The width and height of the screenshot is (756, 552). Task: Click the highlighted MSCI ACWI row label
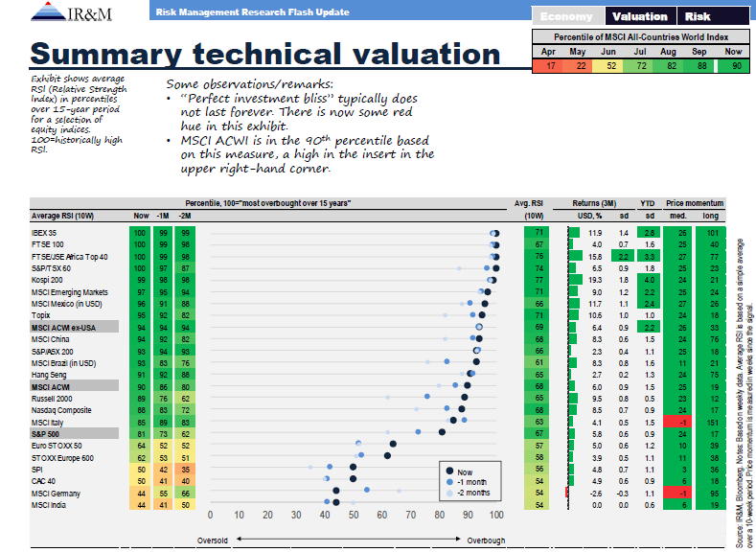[74, 386]
